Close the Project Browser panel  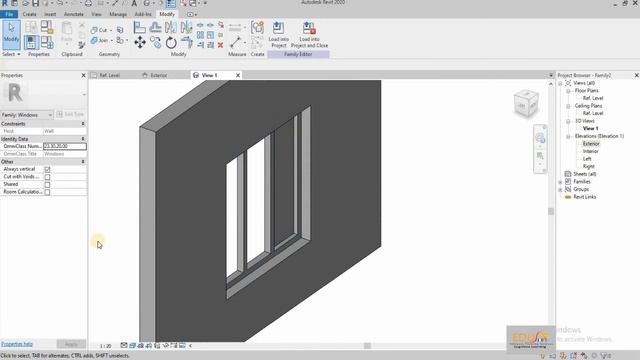pyautogui.click(x=636, y=76)
